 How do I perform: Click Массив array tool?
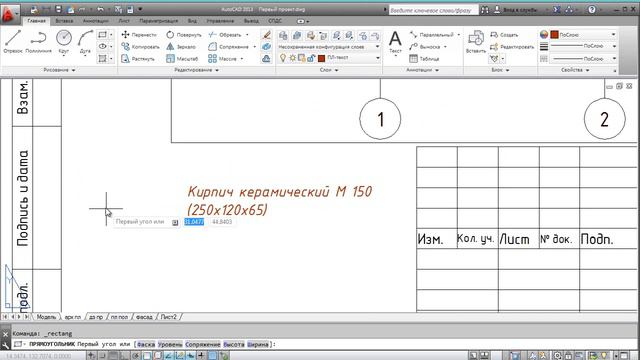click(222, 59)
